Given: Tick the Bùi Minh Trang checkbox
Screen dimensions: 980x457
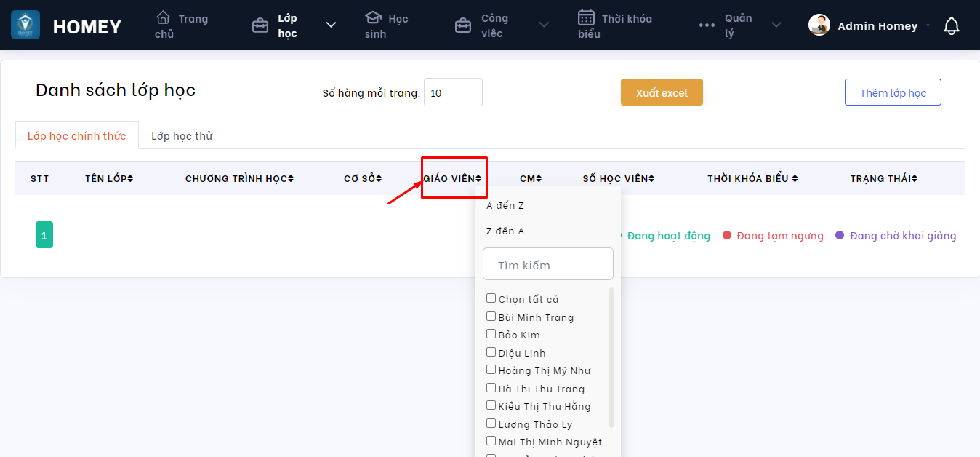Looking at the screenshot, I should point(491,317).
